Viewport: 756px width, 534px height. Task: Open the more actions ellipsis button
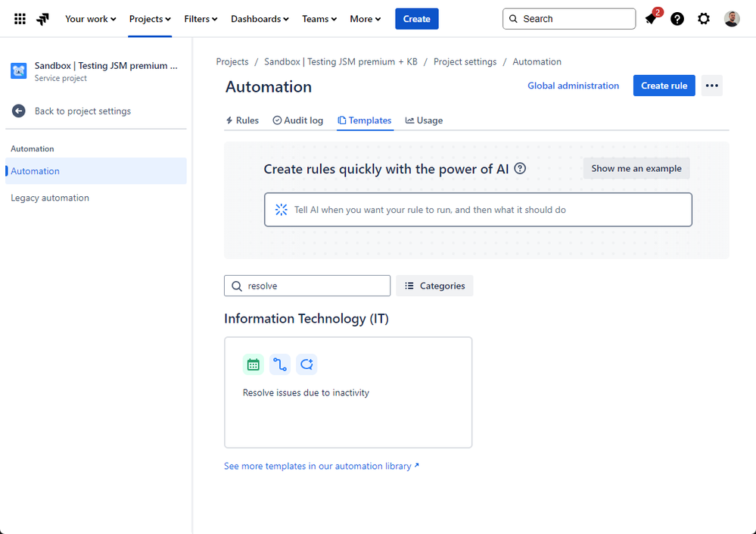tap(711, 86)
